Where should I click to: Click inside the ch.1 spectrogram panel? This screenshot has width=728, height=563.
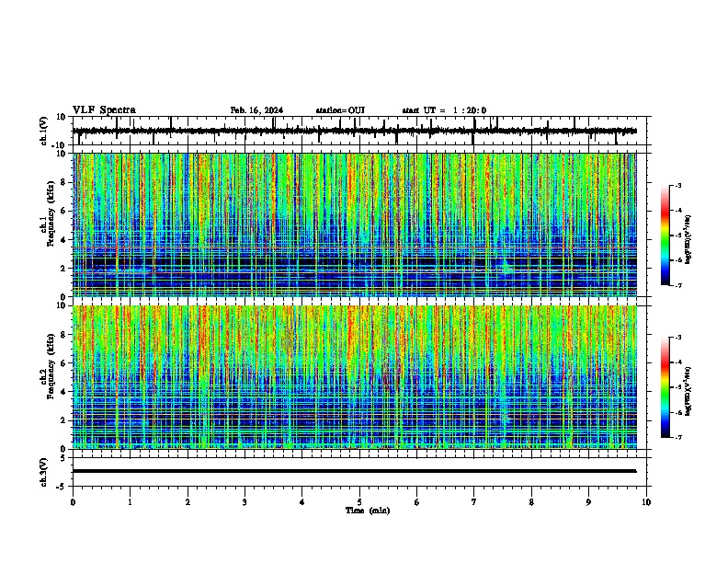pos(355,224)
